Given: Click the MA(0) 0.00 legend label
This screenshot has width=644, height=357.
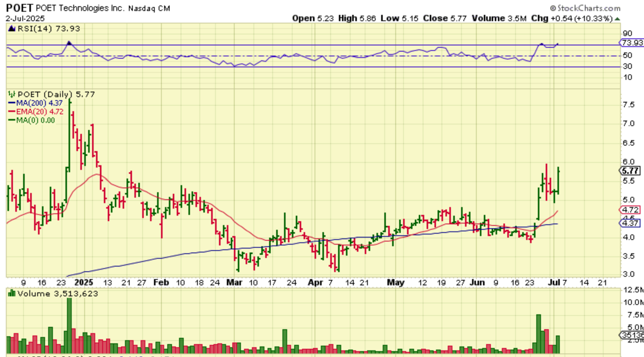Looking at the screenshot, I should click(x=36, y=121).
